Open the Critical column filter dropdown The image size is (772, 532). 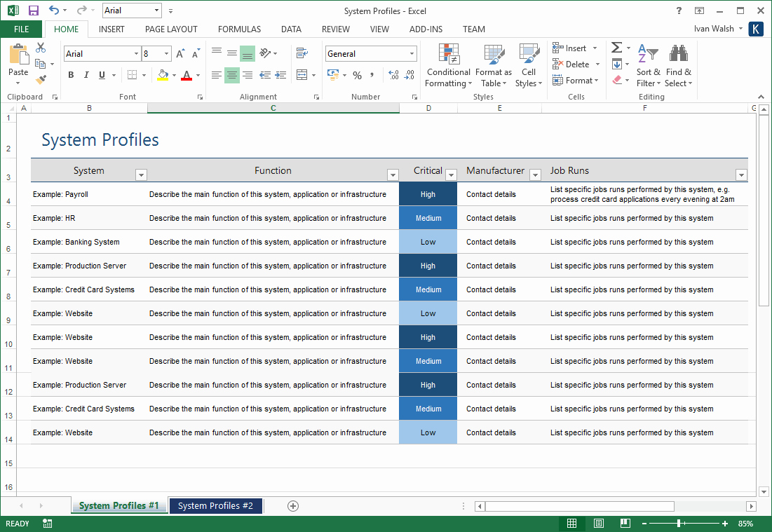point(451,175)
